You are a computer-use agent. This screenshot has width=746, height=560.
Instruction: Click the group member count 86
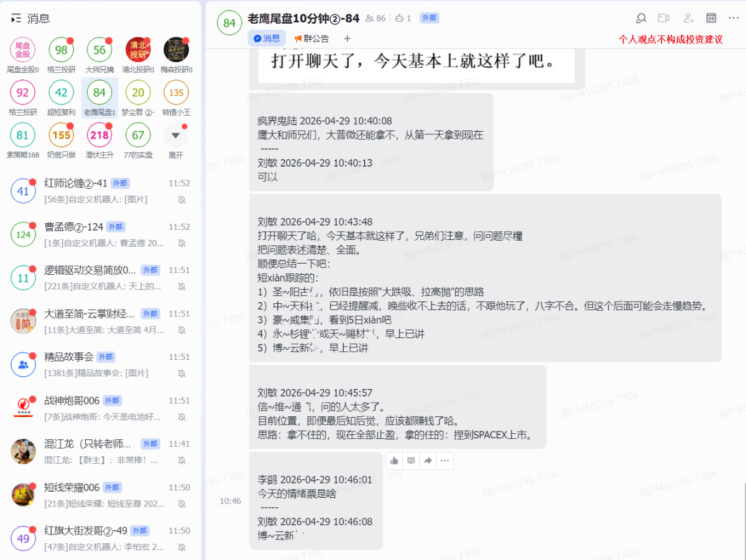tap(375, 19)
